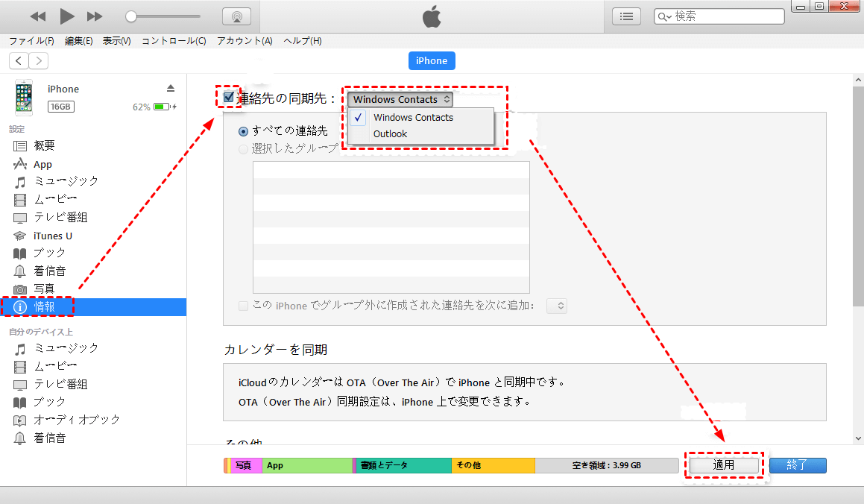
Task: Toggle the 連絡先の同期先 checkbox
Action: pyautogui.click(x=229, y=97)
